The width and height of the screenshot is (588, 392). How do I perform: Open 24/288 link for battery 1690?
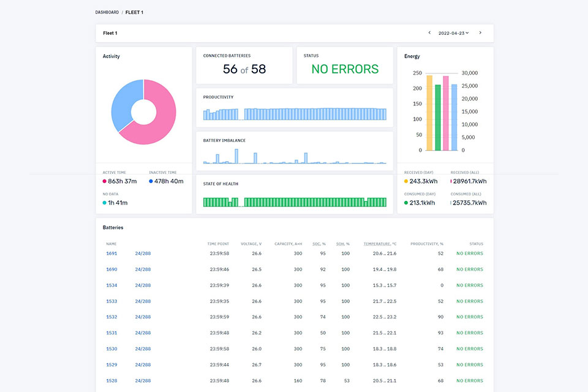pos(143,269)
